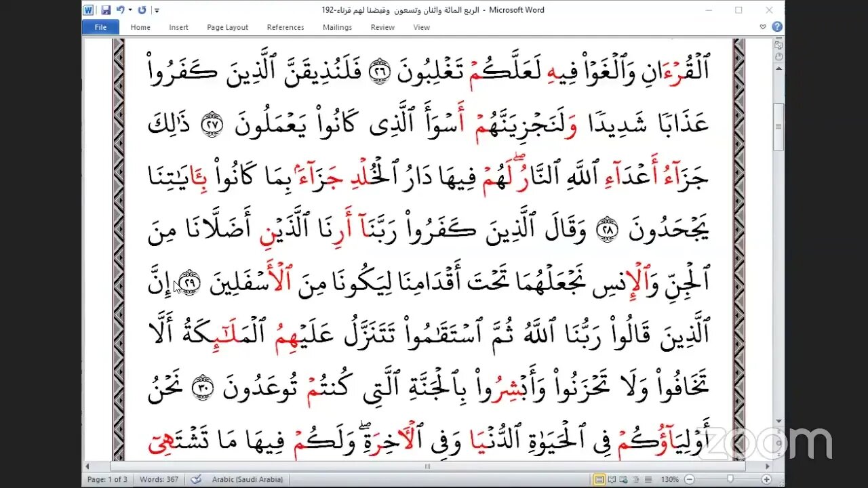This screenshot has width=868, height=488.
Task: Expand the ribbon with the chevron
Action: tap(763, 27)
